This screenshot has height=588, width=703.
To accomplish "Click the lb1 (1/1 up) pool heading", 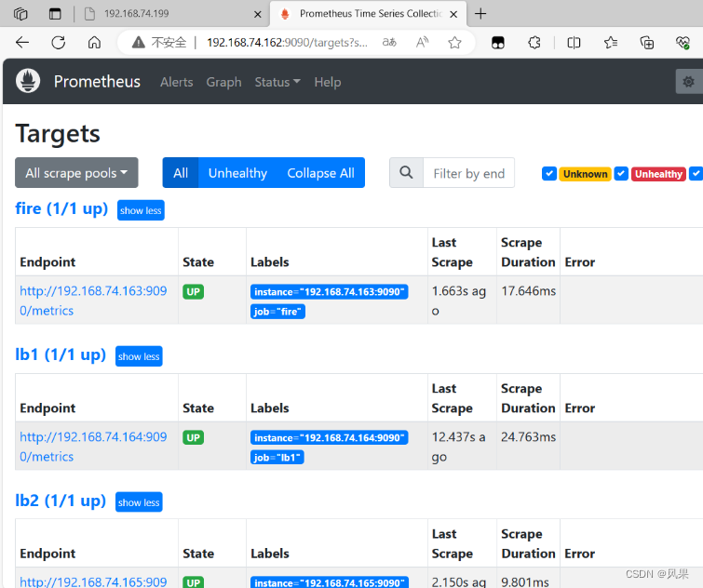I will [61, 354].
